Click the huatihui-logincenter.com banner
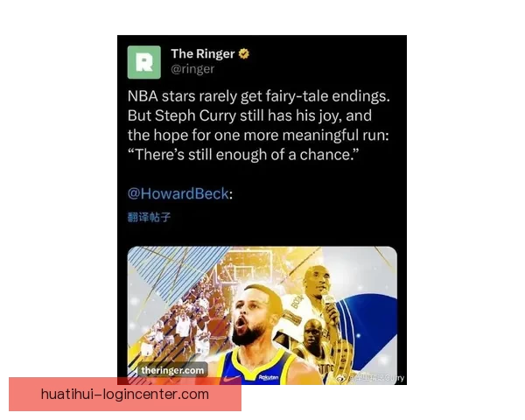This screenshot has height=420, width=525. pos(125,395)
